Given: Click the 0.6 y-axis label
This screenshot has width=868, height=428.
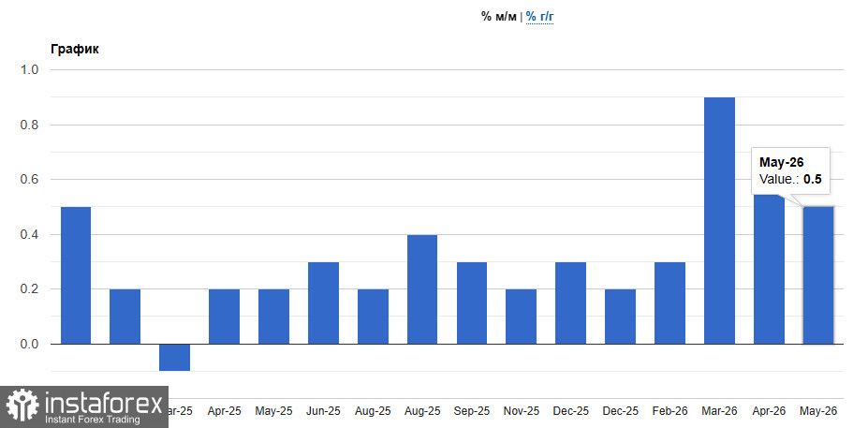Looking at the screenshot, I should [x=29, y=180].
